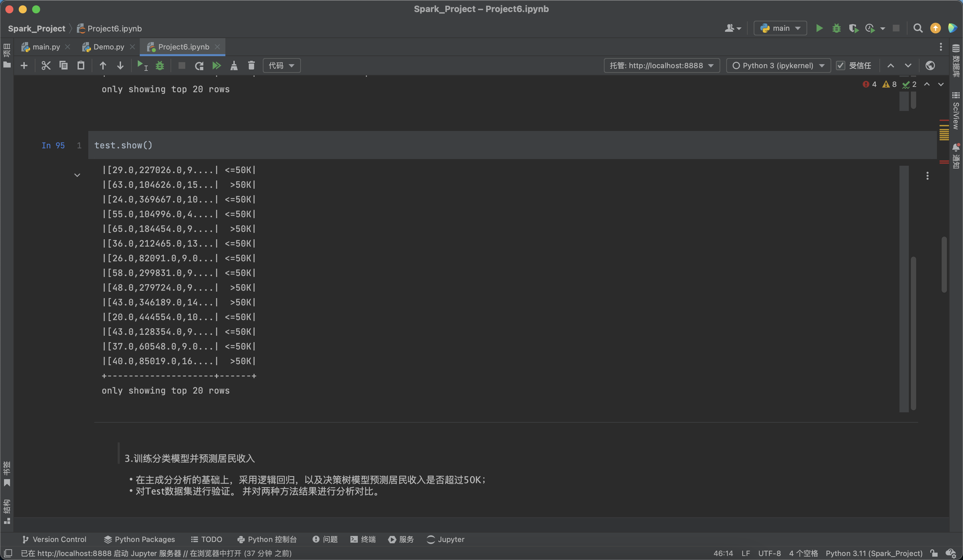Screen dimensions: 963x560
Task: Clear all outputs with broom icon
Action: coord(234,66)
